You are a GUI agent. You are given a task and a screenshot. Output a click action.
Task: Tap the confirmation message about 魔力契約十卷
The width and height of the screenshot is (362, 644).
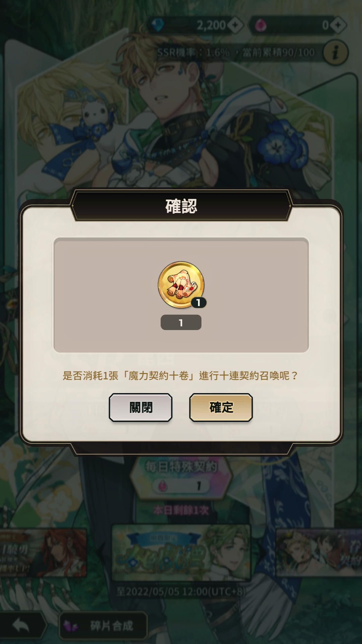coord(180,375)
